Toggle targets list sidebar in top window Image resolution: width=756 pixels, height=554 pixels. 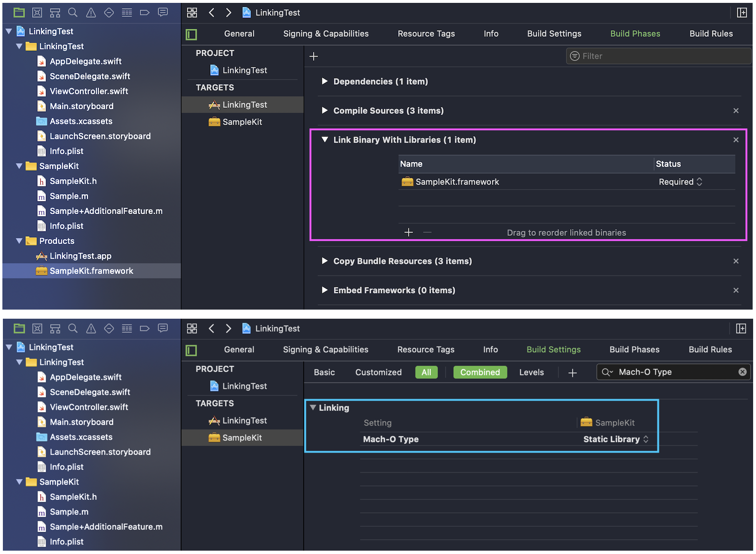pyautogui.click(x=192, y=35)
